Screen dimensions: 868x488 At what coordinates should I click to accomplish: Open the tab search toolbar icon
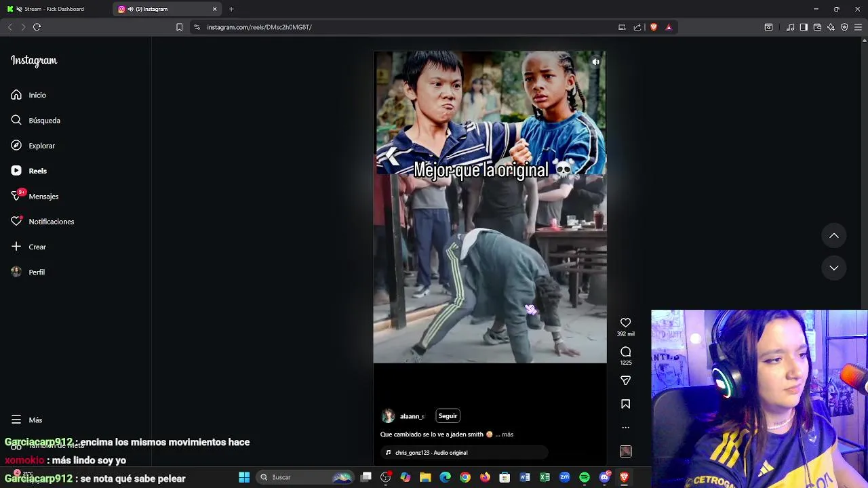(768, 27)
